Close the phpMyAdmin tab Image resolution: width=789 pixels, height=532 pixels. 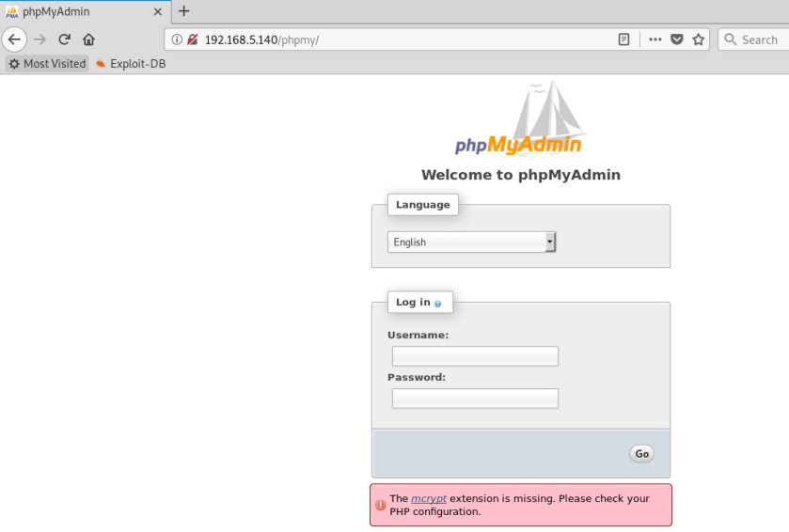(158, 11)
